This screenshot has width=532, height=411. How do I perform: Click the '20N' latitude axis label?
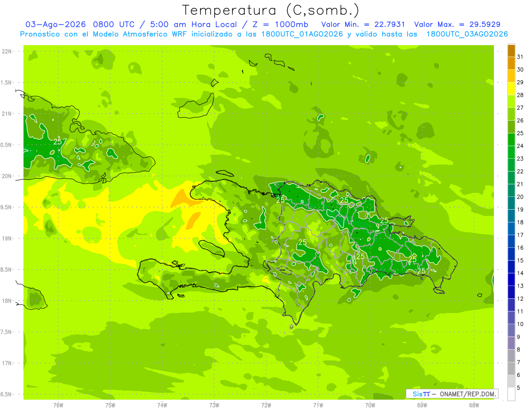pyautogui.click(x=7, y=176)
